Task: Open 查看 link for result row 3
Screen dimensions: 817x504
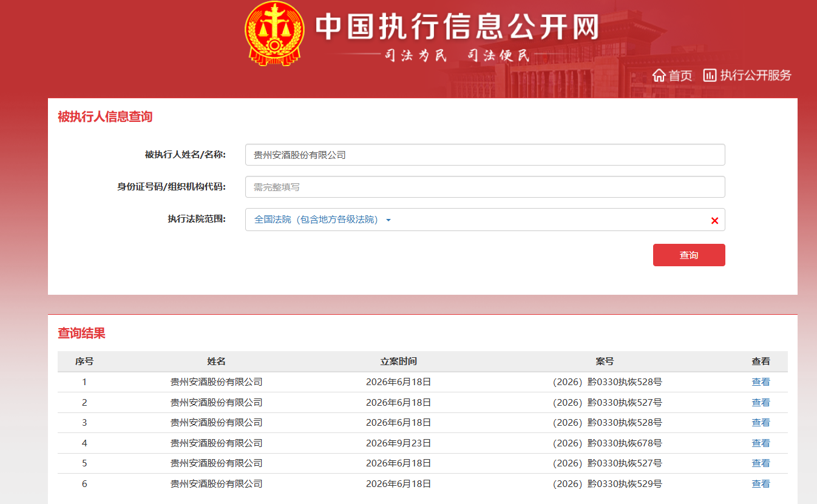Action: coord(761,423)
